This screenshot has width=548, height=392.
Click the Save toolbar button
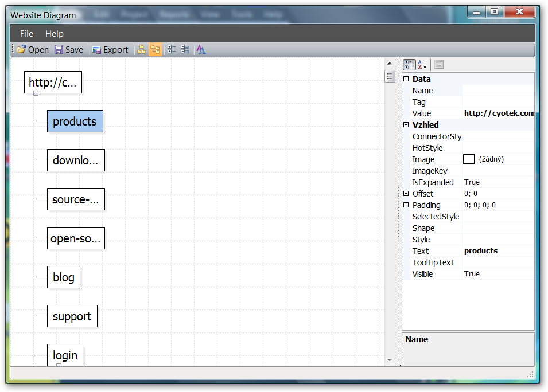pyautogui.click(x=69, y=50)
